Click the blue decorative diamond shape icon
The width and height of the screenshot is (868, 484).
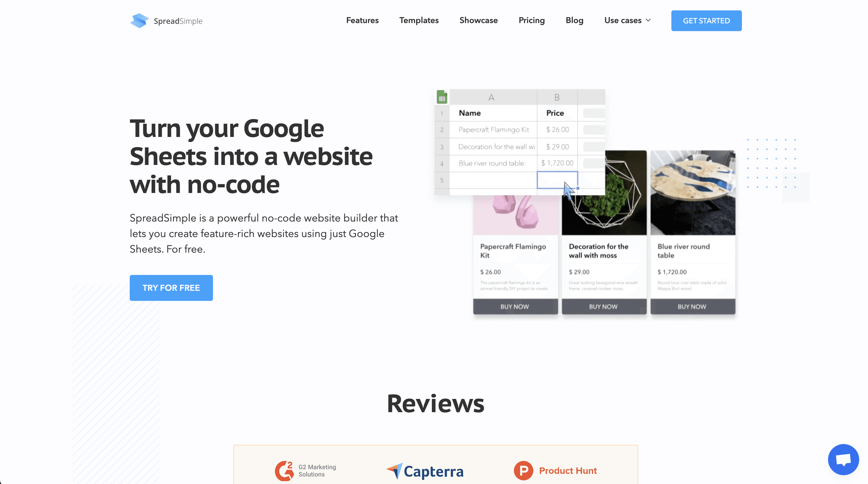click(138, 20)
